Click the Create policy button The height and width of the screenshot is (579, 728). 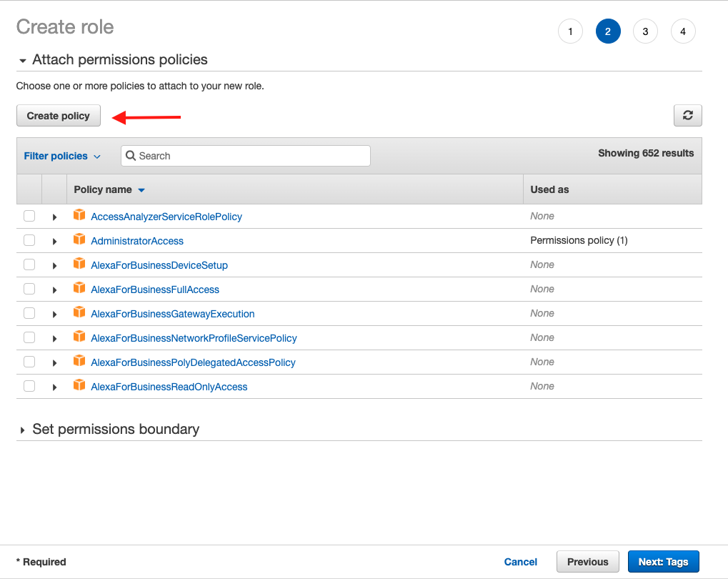click(x=59, y=116)
